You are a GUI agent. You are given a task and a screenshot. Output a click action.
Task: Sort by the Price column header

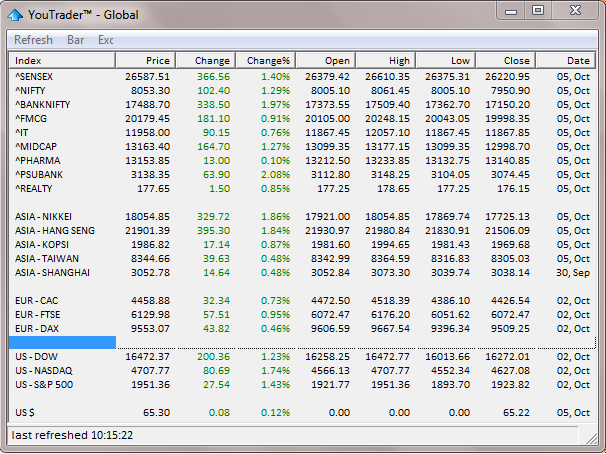tap(146, 61)
